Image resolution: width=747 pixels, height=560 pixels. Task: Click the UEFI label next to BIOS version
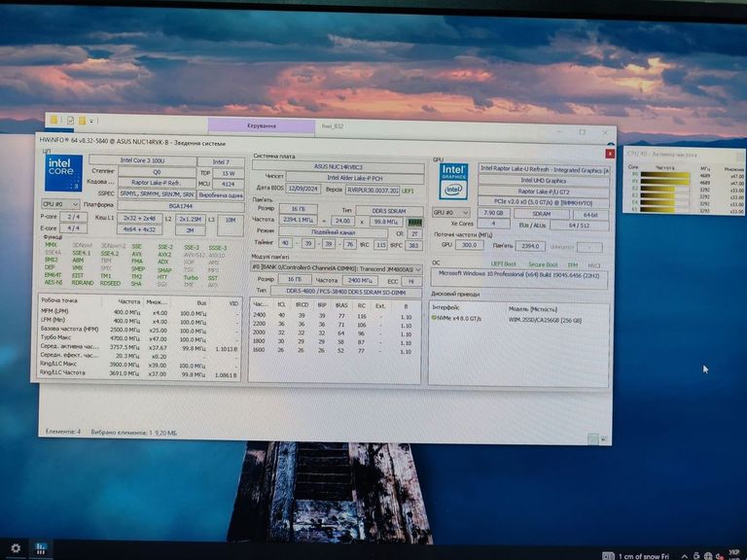[x=409, y=191]
